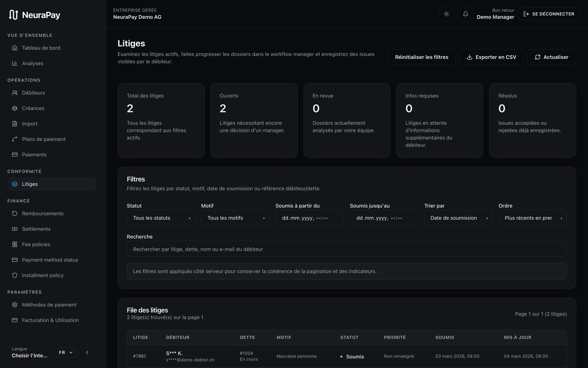Click the Recherche search field
Viewport: 588px width, 368px height.
click(347, 249)
